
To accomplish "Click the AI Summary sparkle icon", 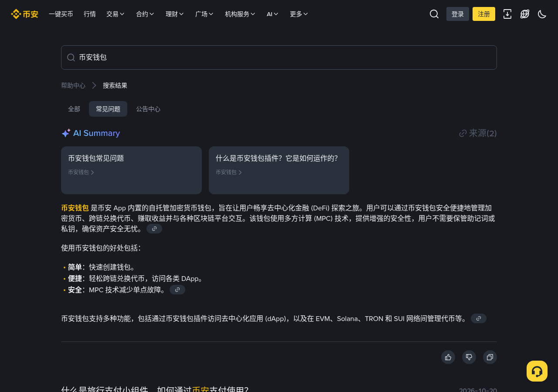I will (x=66, y=133).
